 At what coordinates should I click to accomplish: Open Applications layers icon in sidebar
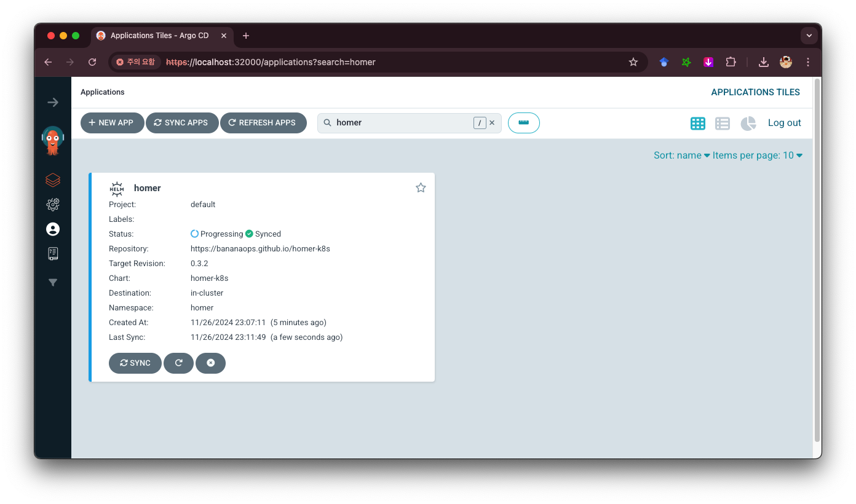(53, 180)
